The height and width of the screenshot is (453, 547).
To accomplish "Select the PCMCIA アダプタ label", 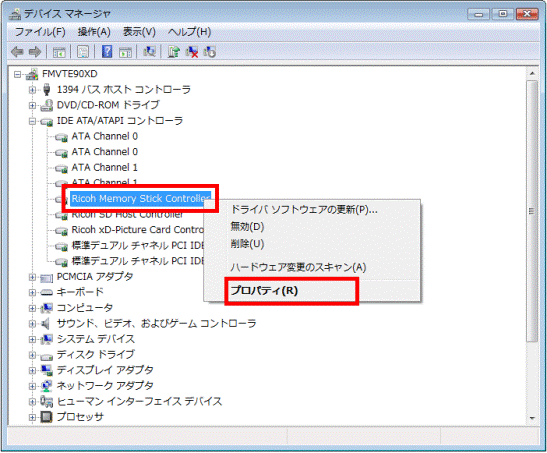I will point(95,277).
